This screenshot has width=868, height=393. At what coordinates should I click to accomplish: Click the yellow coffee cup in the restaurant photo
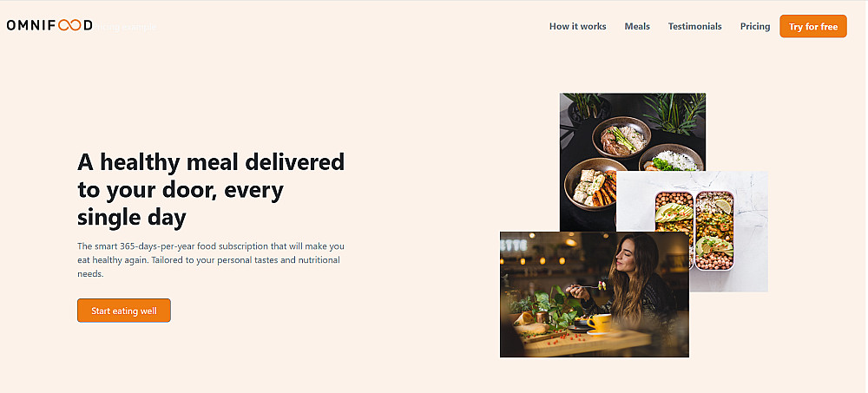pyautogui.click(x=599, y=323)
